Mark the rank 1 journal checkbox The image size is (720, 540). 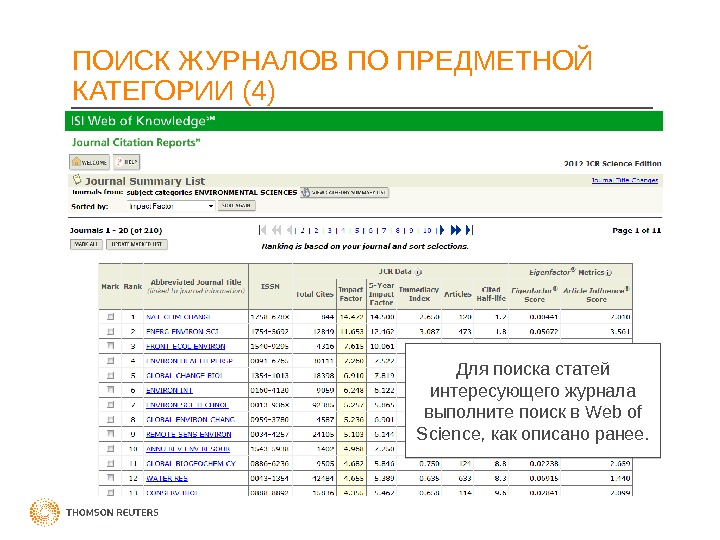click(x=110, y=317)
